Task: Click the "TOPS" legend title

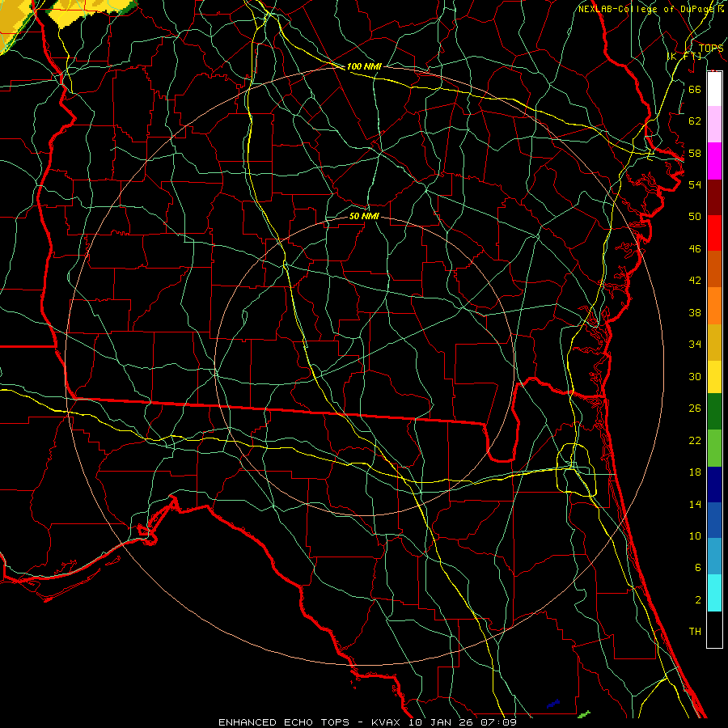Action: tap(711, 48)
